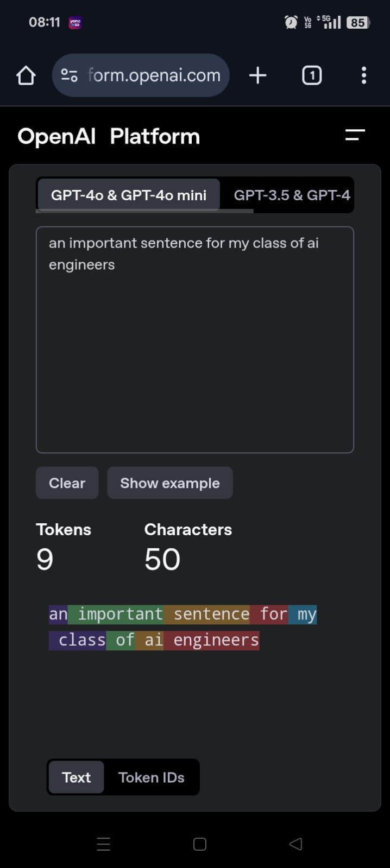Screen dimensions: 390x868
Task: Tap the Android home square icon
Action: [x=200, y=844]
